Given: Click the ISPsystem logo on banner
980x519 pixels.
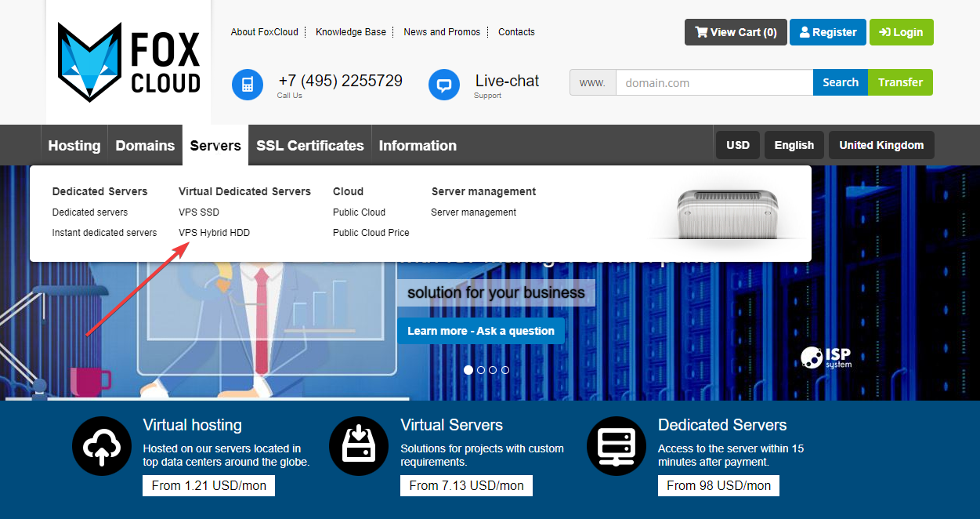Looking at the screenshot, I should (x=826, y=357).
